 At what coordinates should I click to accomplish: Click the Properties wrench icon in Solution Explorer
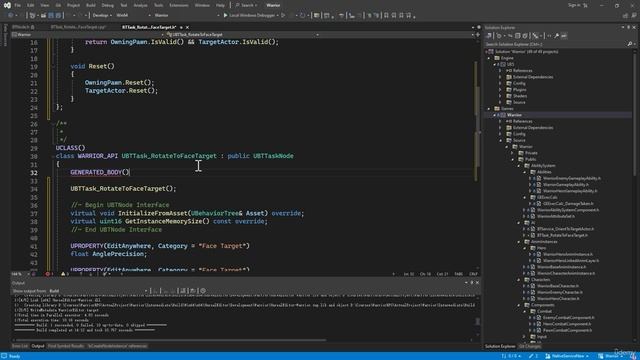pos(556,36)
